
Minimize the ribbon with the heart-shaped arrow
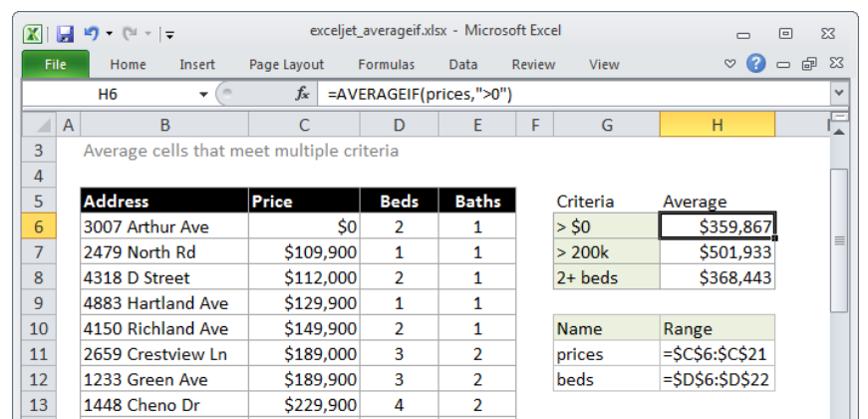tap(730, 64)
